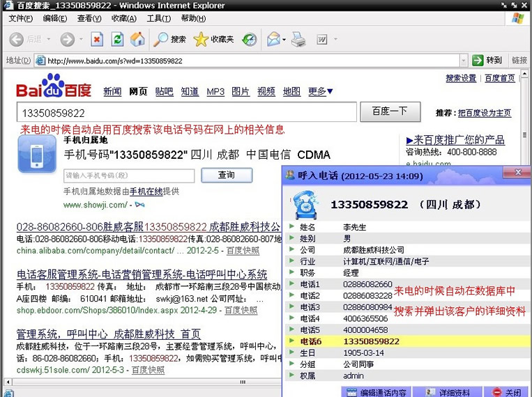The image size is (532, 397).
Task: Open the 手机在线 provider link
Action: click(146, 192)
